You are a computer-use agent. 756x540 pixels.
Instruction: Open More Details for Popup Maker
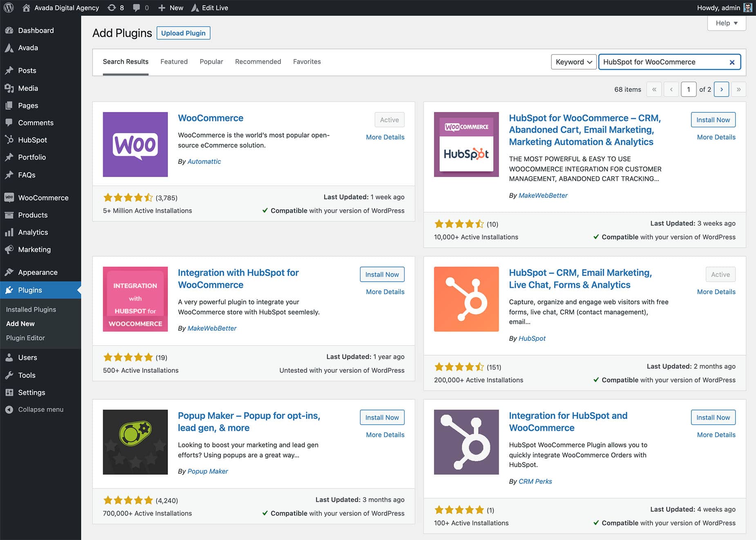click(385, 435)
